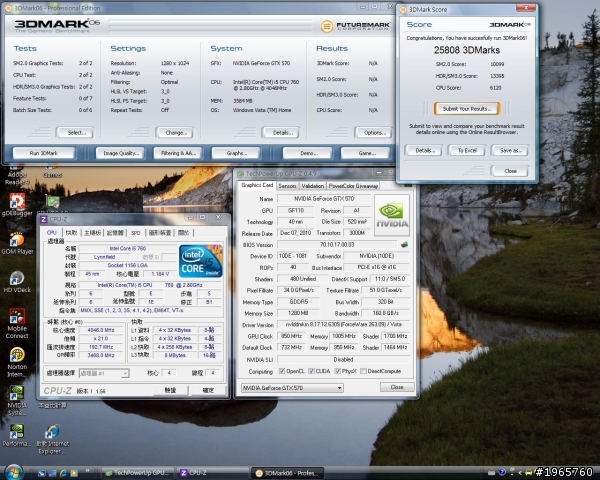Click Options... under Results in 3DMark06
Image resolution: width=600 pixels, height=480 pixels.
pyautogui.click(x=373, y=132)
